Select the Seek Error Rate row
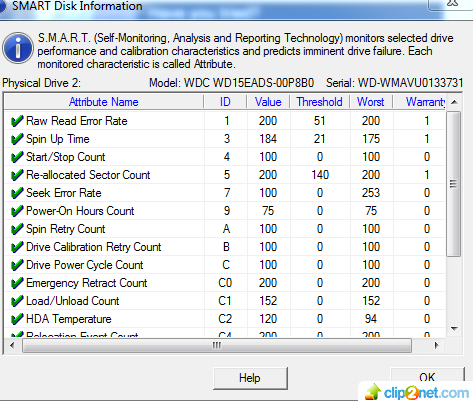 (225, 193)
